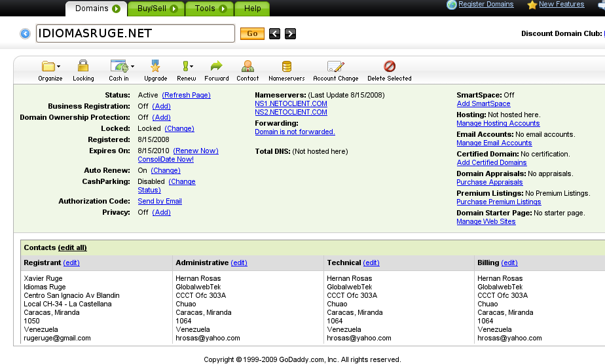Image resolution: width=605 pixels, height=364 pixels.
Task: Expand the Organize dropdown arrow
Action: click(58, 66)
